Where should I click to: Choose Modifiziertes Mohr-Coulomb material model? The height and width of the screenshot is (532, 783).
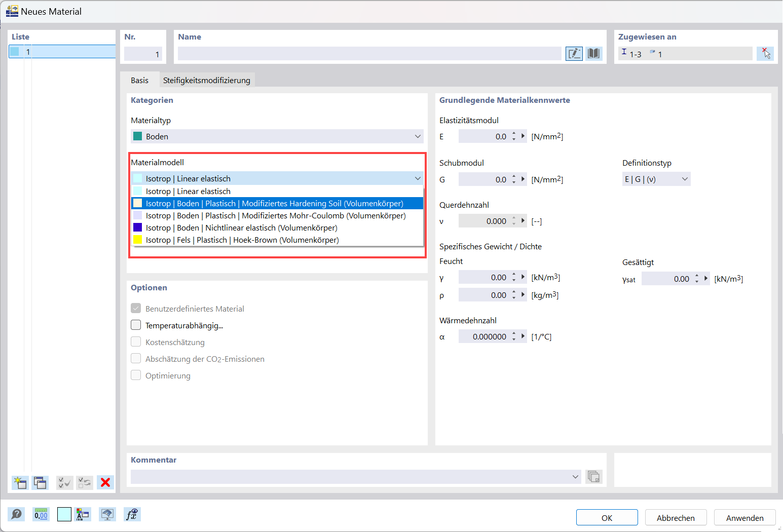[x=277, y=215]
